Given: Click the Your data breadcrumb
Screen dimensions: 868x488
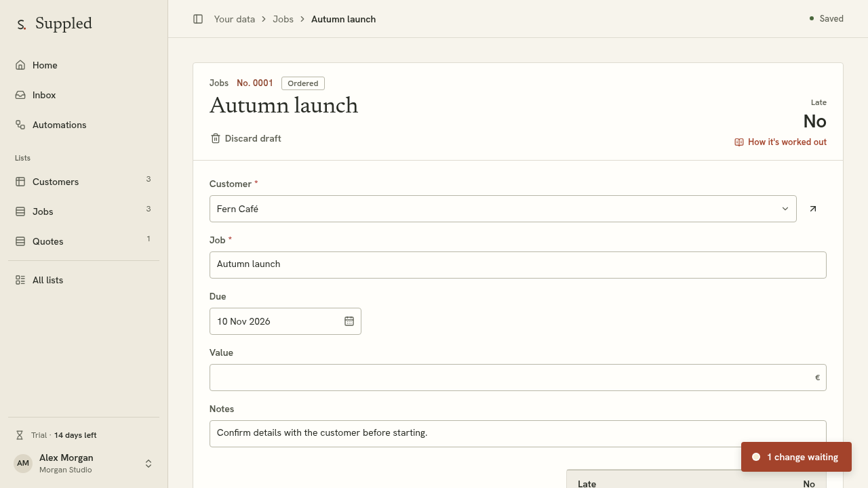Looking at the screenshot, I should (x=235, y=19).
